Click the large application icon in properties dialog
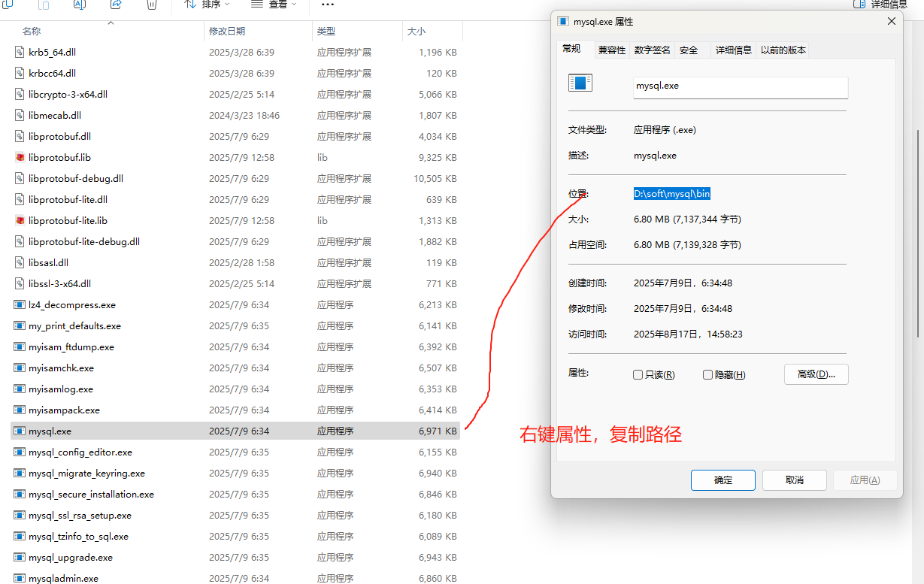Image resolution: width=924 pixels, height=584 pixels. [580, 83]
